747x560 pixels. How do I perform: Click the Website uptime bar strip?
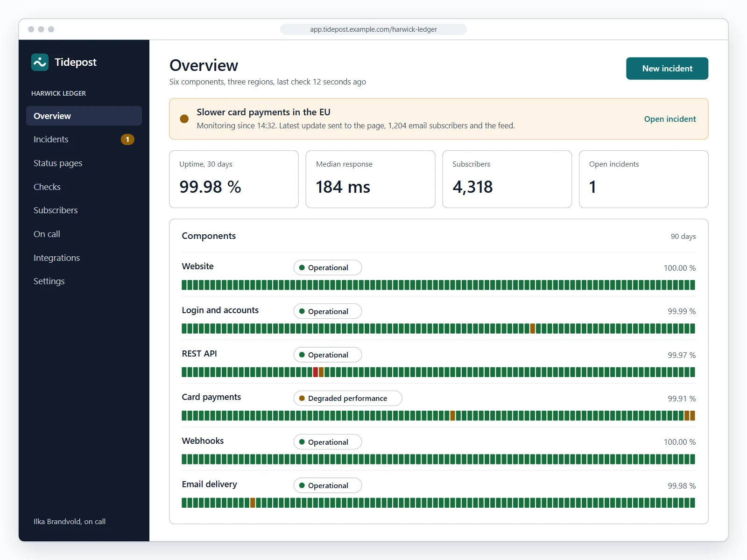tap(438, 285)
